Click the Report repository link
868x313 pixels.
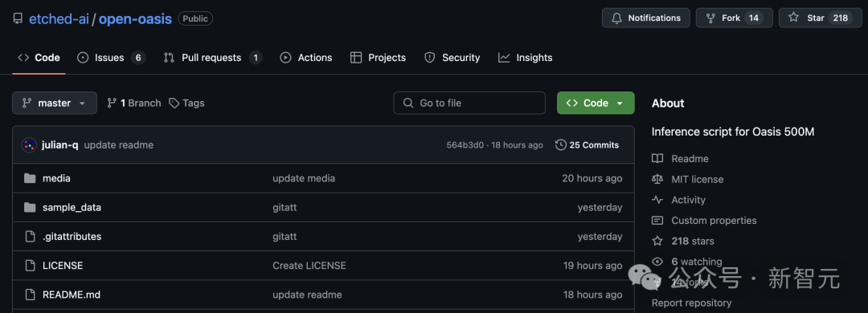pos(691,303)
